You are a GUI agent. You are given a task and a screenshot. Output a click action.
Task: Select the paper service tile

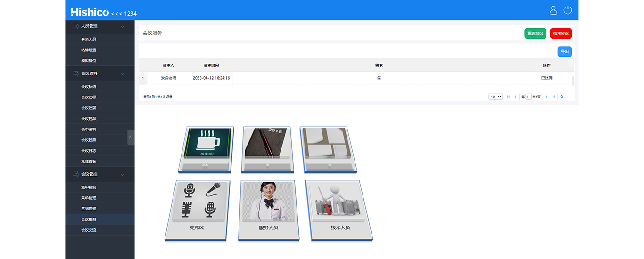328,148
